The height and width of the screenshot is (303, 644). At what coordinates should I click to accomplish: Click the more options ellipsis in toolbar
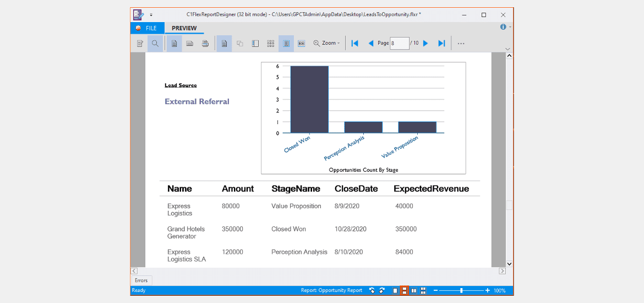click(461, 43)
